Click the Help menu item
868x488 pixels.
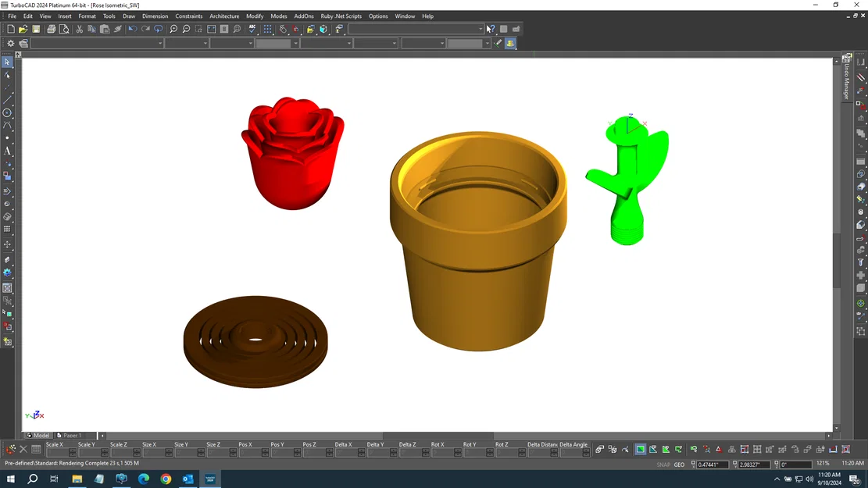click(x=427, y=16)
